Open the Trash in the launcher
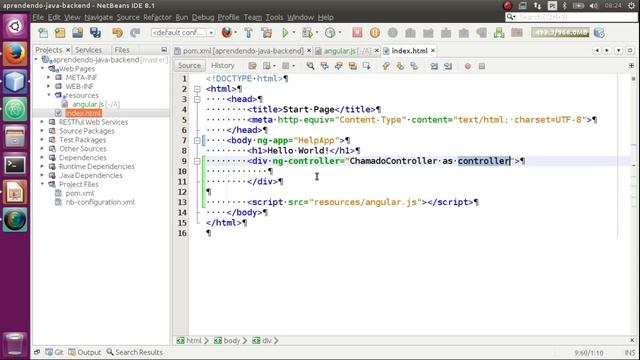Viewport: 640px width, 360px height. click(15, 343)
